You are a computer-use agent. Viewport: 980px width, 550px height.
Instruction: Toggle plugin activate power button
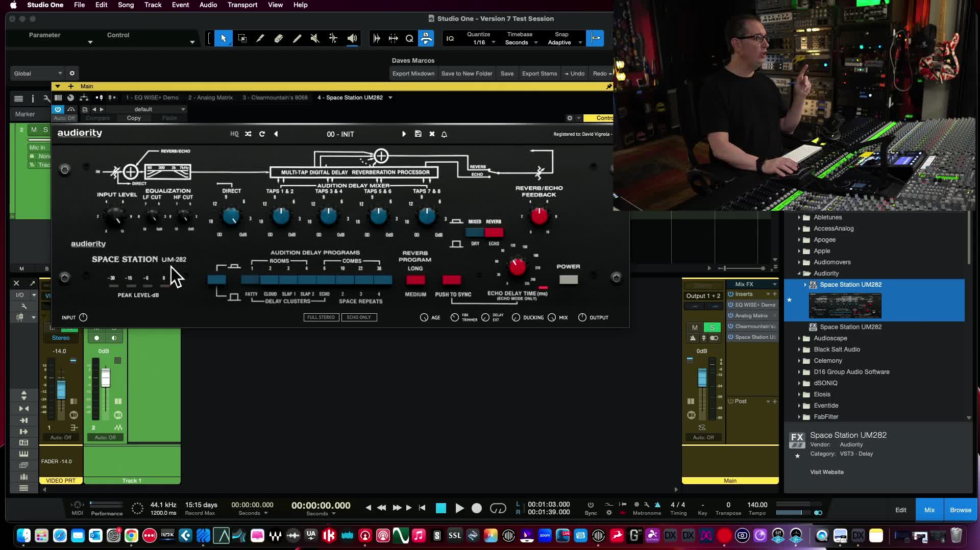click(x=58, y=109)
